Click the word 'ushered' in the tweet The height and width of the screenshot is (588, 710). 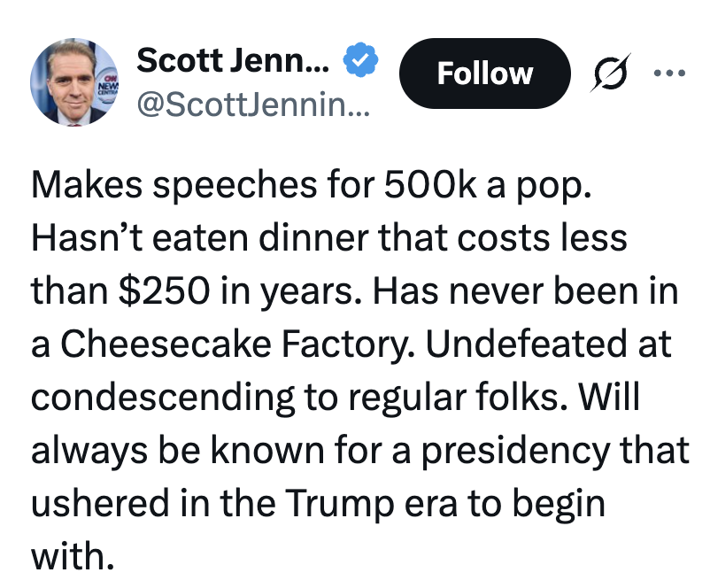[x=100, y=502]
